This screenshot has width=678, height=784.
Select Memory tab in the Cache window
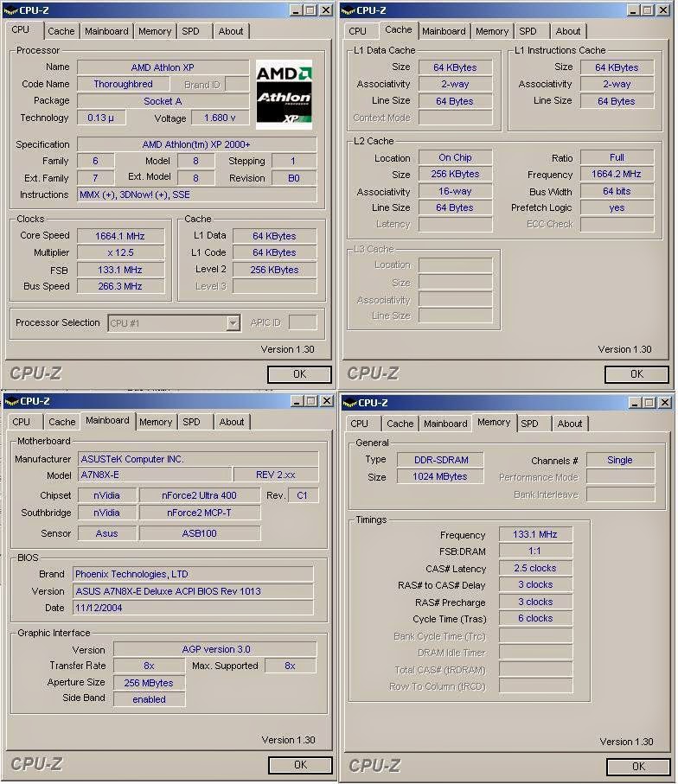pyautogui.click(x=492, y=31)
